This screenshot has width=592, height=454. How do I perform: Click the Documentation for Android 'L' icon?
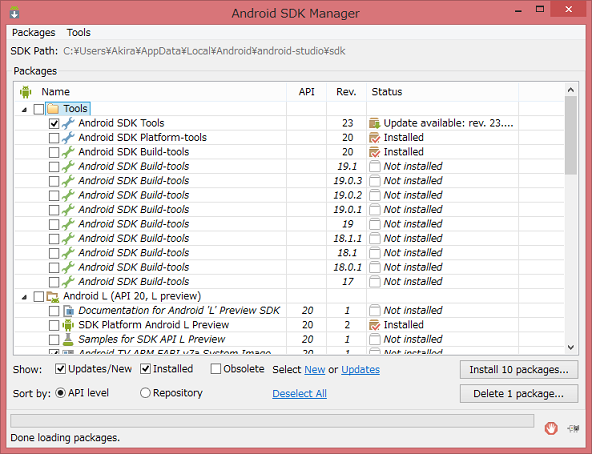coord(68,310)
